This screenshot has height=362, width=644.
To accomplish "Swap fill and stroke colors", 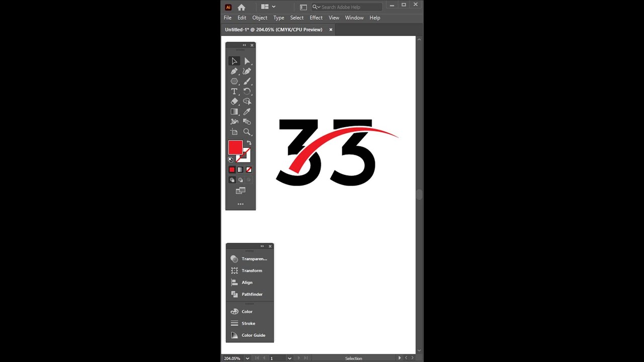I will pos(249,143).
